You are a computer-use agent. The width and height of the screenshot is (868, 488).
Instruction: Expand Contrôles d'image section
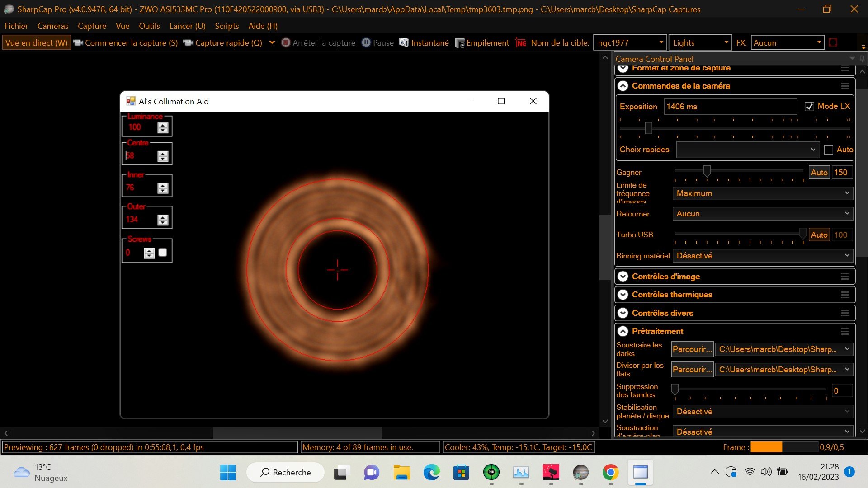point(623,277)
